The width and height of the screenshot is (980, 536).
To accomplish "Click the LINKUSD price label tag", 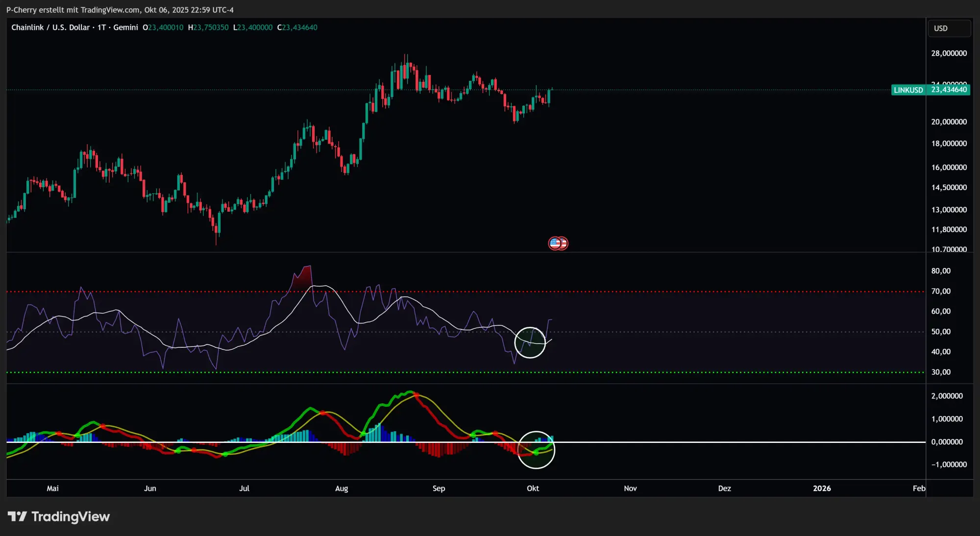I will pyautogui.click(x=908, y=90).
